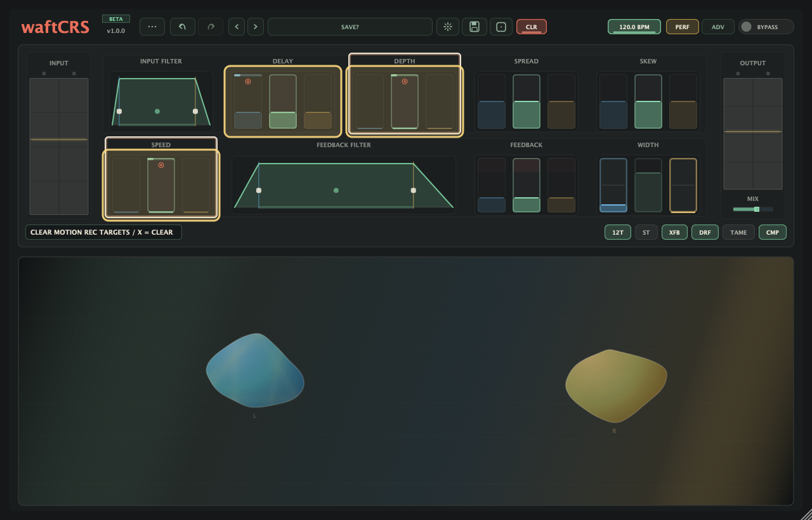The height and width of the screenshot is (520, 812).
Task: Click the Input Filter left cutoff handle
Action: [119, 111]
